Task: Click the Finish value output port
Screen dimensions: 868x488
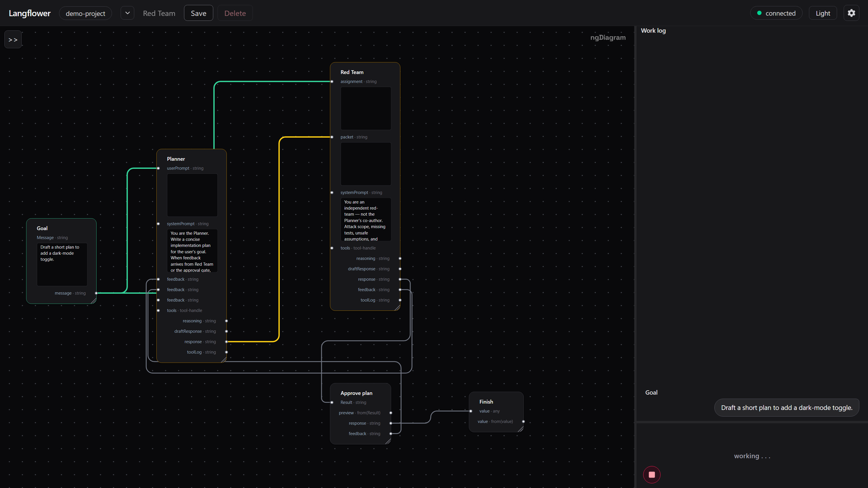Action: pos(523,421)
